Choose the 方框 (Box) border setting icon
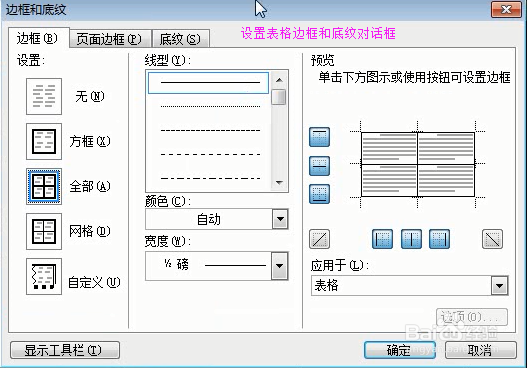 click(x=44, y=141)
